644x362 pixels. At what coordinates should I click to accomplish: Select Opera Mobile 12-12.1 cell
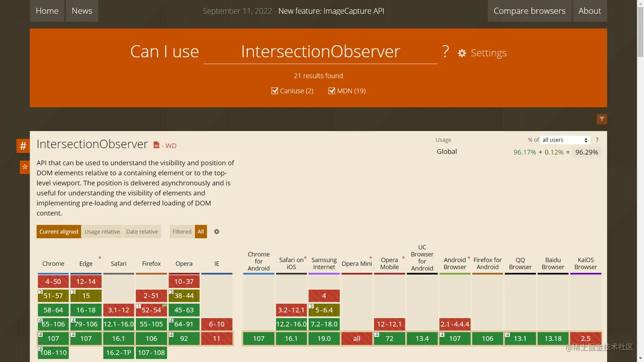[x=389, y=324]
